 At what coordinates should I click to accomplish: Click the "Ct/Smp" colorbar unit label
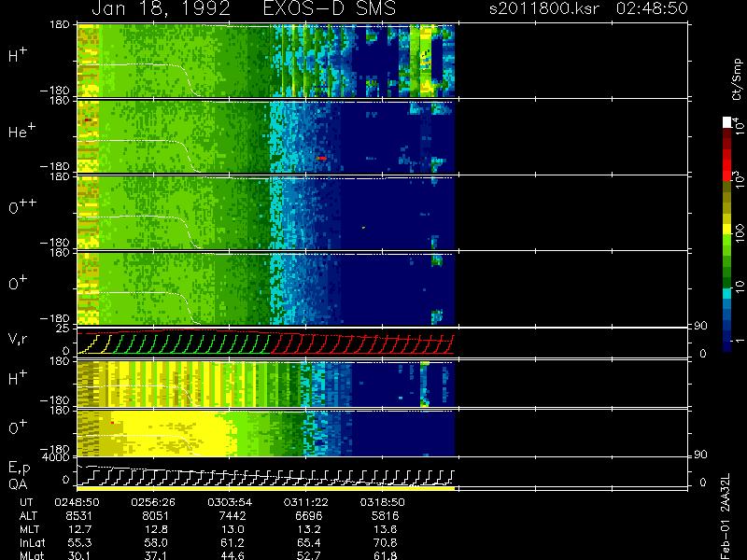click(x=737, y=79)
